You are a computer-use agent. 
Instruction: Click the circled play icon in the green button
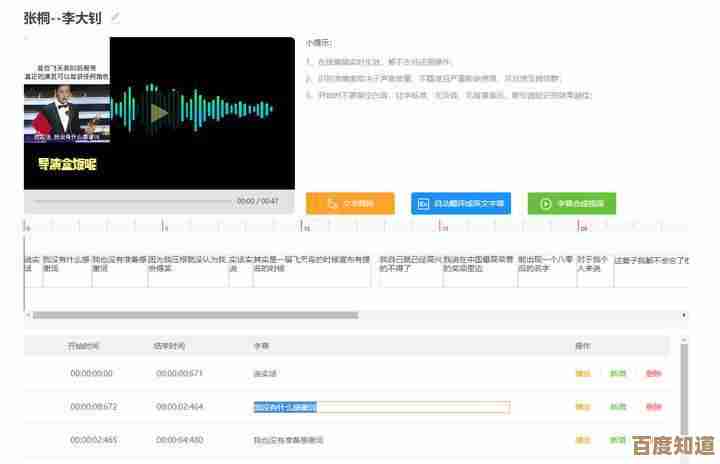tap(546, 204)
